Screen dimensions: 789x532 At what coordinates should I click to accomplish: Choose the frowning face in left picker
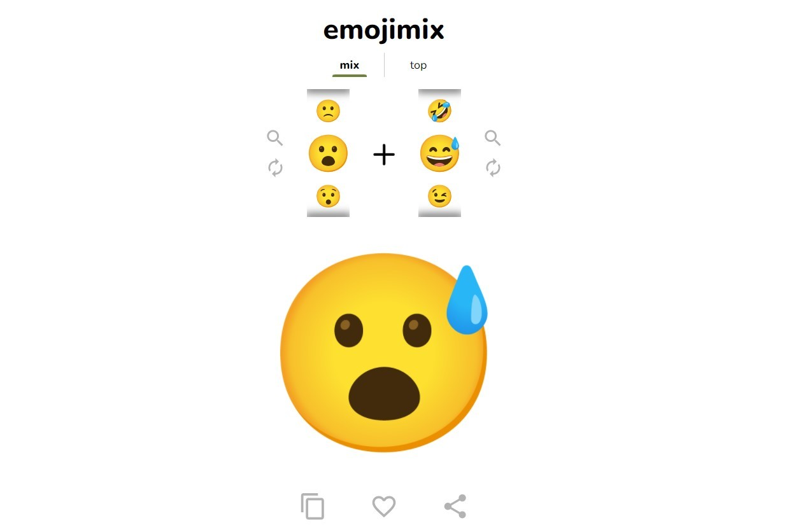tap(328, 111)
